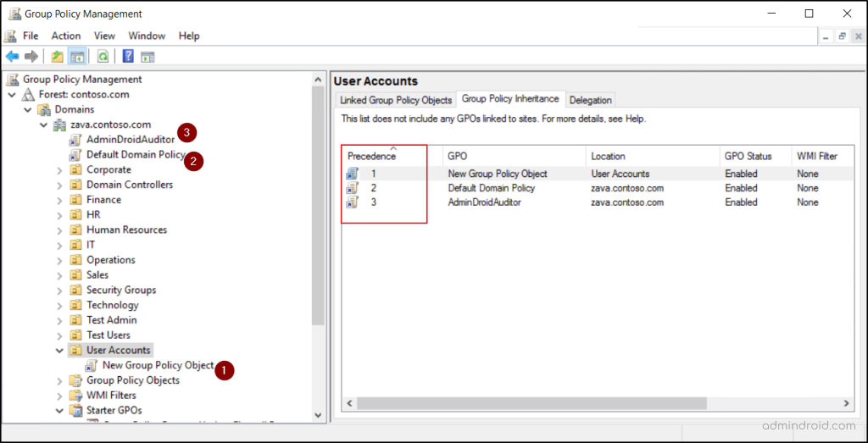Click the Forward arrow toolbar icon
The height and width of the screenshot is (443, 868).
tap(31, 57)
